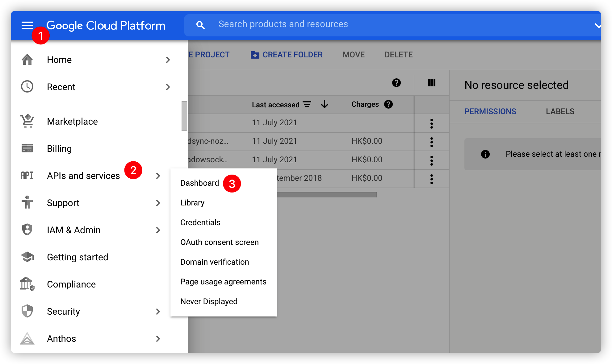612x364 pixels.
Task: Open three-dot menu for dsync-noz row
Action: click(x=432, y=142)
